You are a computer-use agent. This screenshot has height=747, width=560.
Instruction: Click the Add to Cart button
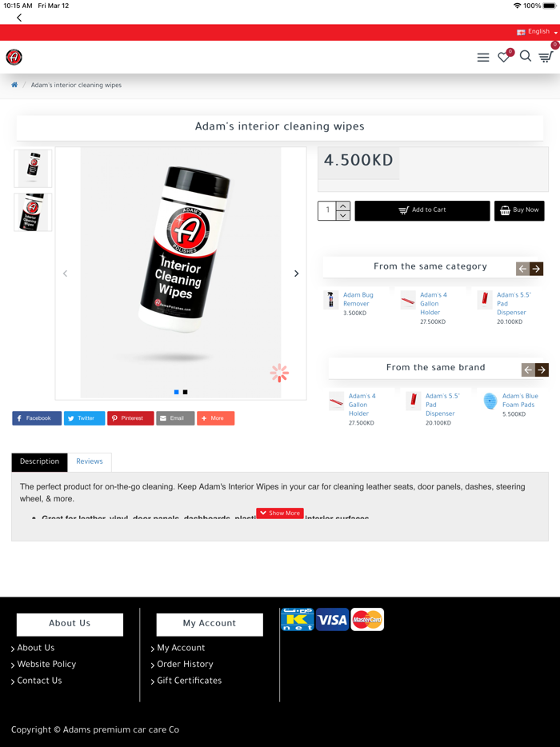point(422,210)
